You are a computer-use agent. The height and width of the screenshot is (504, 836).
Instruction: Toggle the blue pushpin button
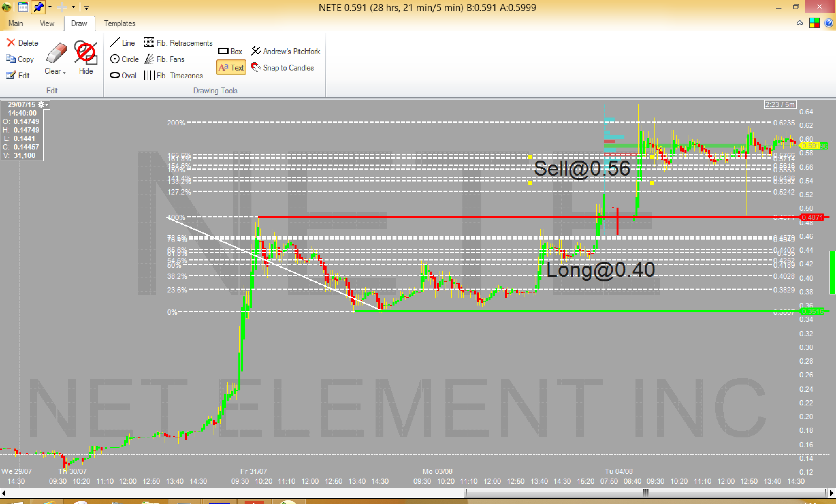click(x=38, y=7)
